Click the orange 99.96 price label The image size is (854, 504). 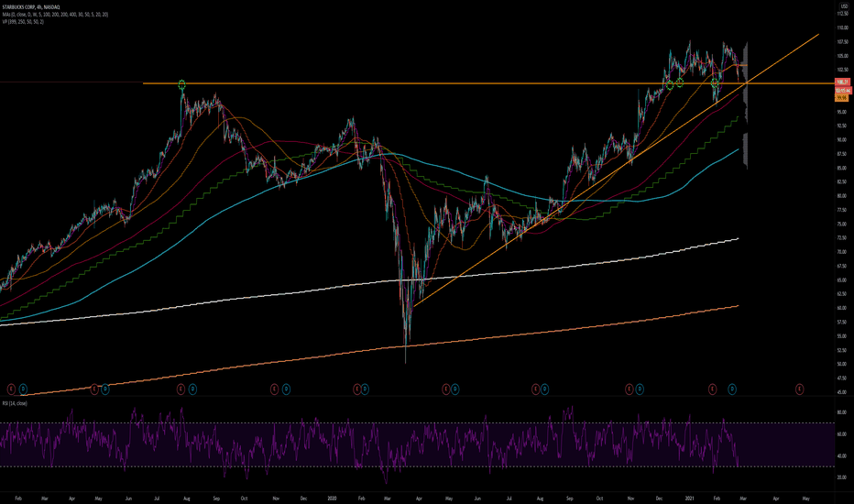(841, 97)
